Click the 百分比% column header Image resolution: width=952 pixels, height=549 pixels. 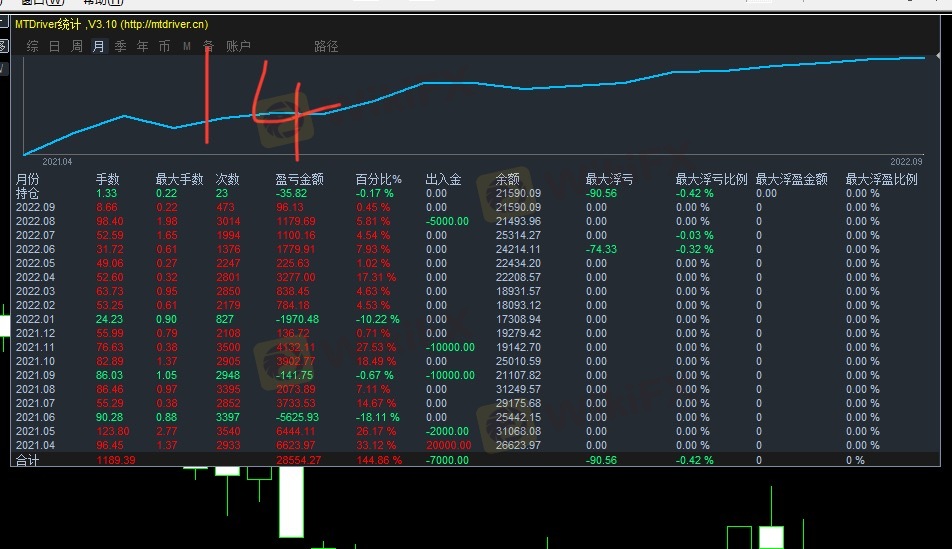378,180
